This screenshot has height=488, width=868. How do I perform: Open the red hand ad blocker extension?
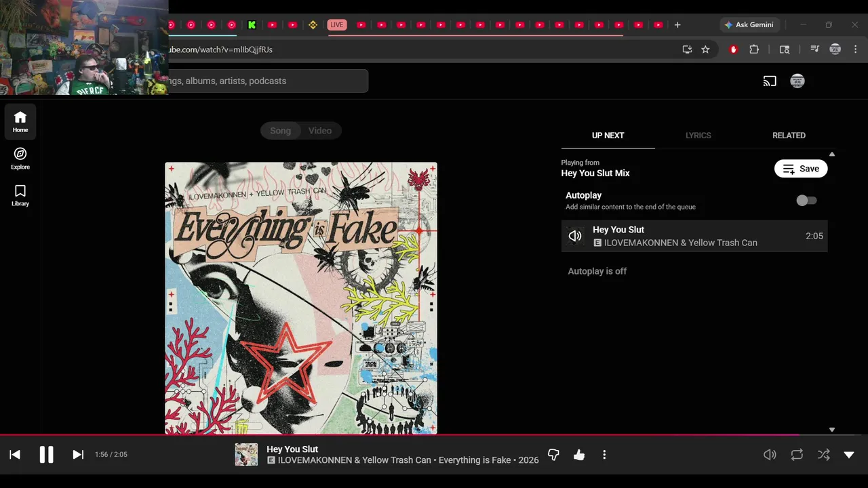[x=733, y=49]
